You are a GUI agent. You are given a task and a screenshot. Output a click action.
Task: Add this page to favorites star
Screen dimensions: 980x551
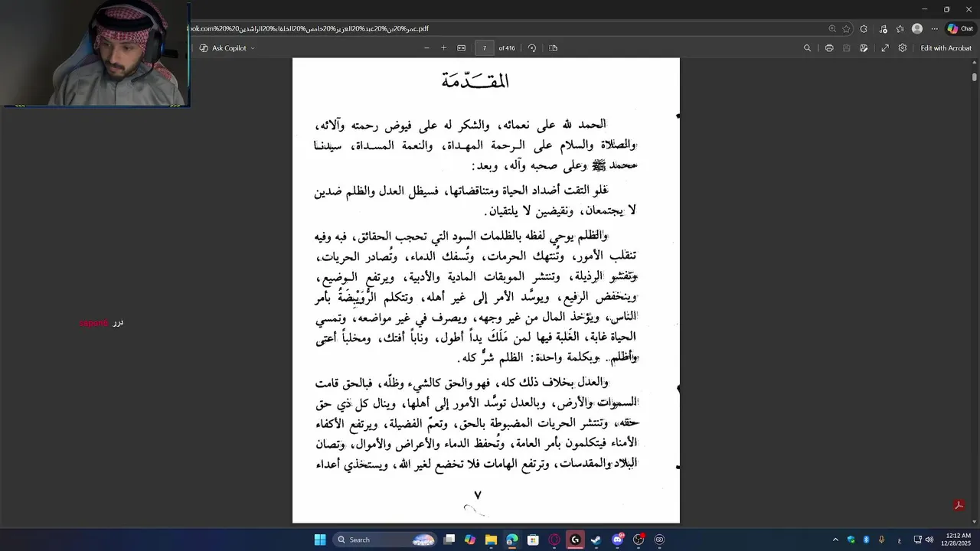coord(846,29)
